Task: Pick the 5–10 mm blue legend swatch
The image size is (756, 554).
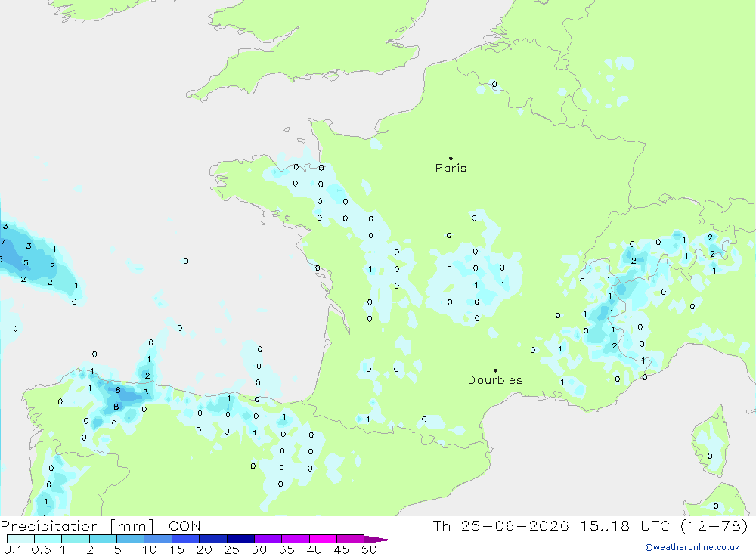Action: click(131, 539)
